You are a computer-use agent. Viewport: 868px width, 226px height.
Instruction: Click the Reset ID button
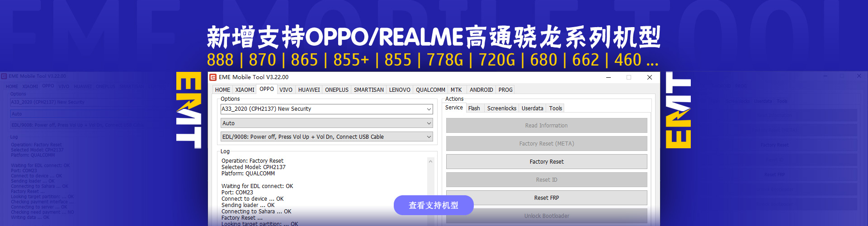[x=547, y=180]
